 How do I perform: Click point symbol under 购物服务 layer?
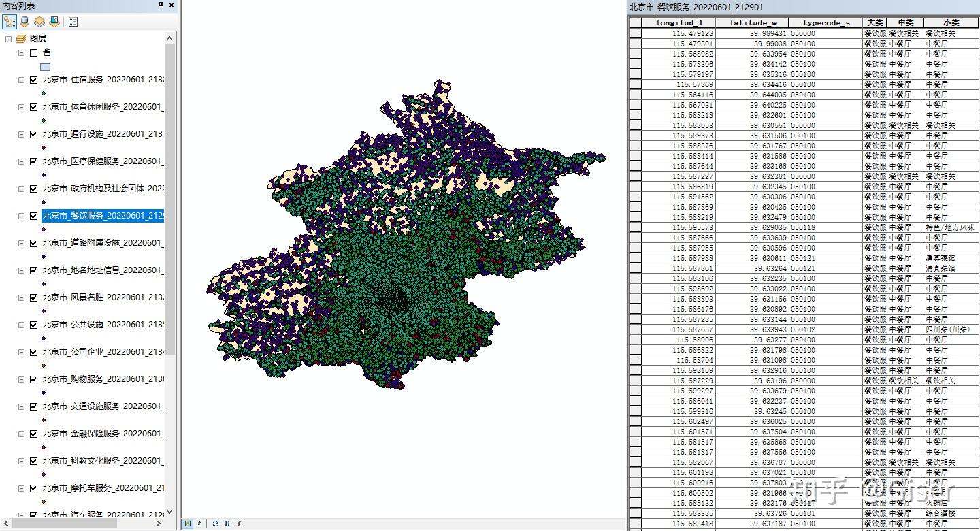44,392
